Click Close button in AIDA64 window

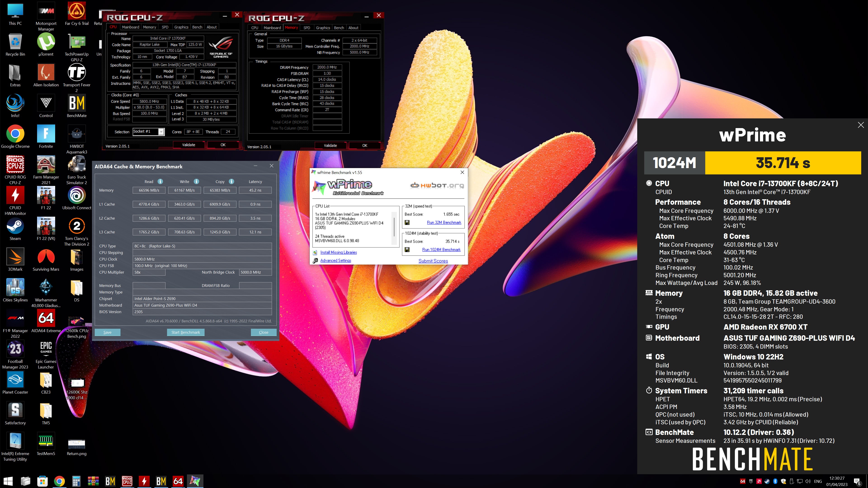pos(264,332)
